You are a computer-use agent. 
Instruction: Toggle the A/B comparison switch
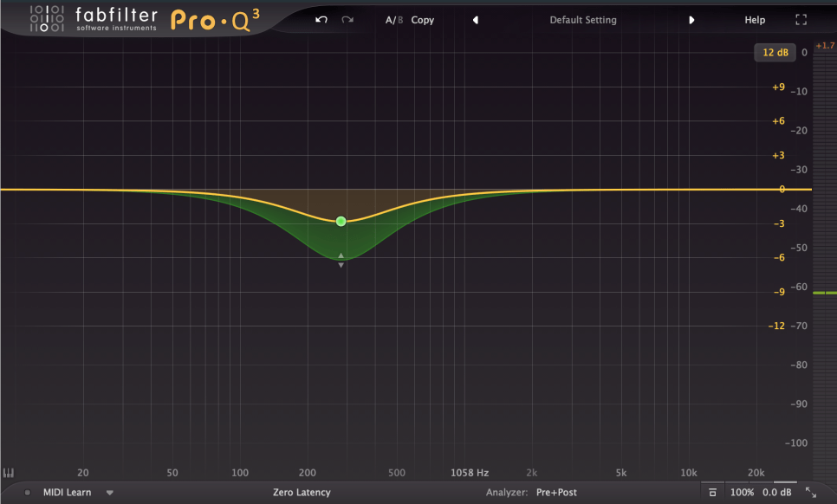coord(394,20)
